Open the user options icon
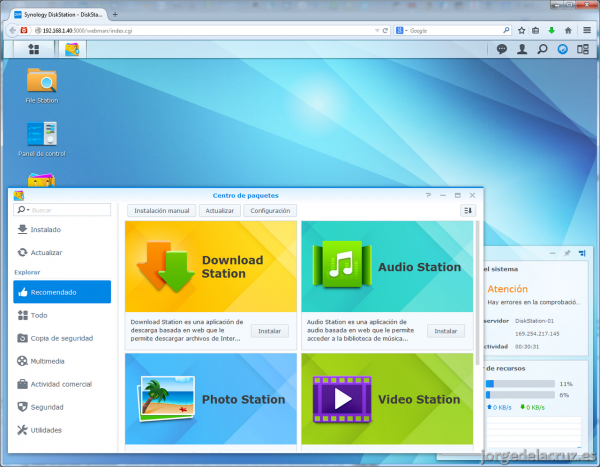Viewport: 600px width, 467px height. (x=522, y=49)
